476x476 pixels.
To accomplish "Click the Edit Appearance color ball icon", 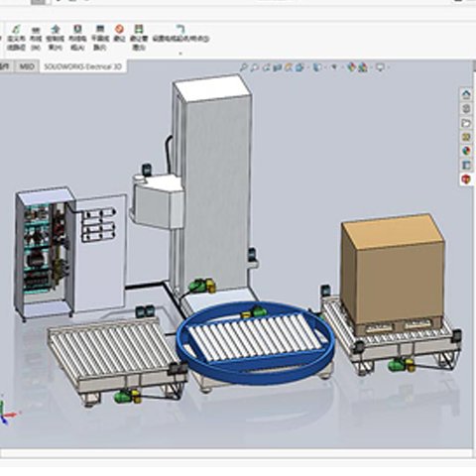I will tap(352, 67).
